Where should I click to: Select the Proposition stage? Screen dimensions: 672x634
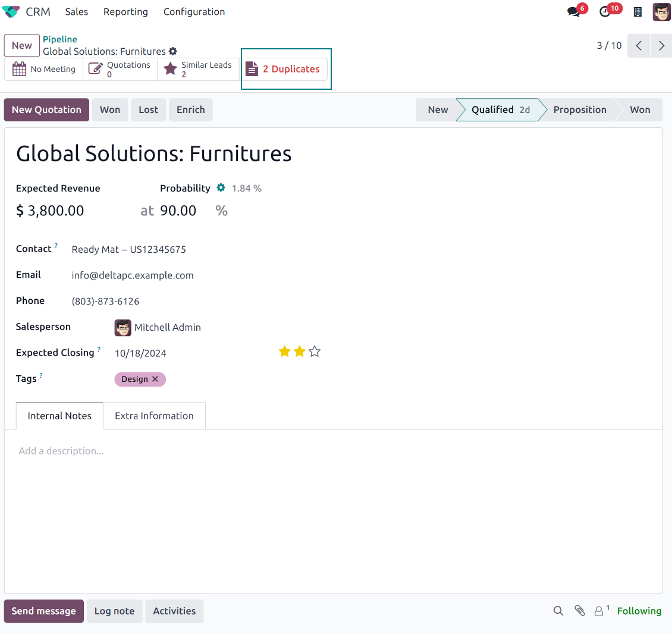pos(579,110)
